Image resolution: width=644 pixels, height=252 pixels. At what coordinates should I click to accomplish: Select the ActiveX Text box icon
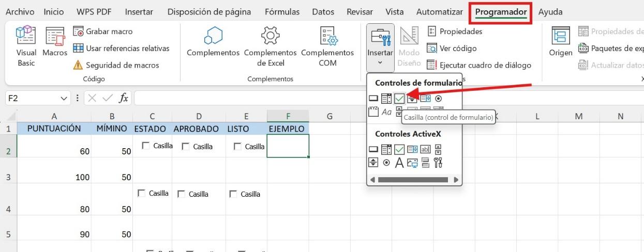[x=426, y=150]
